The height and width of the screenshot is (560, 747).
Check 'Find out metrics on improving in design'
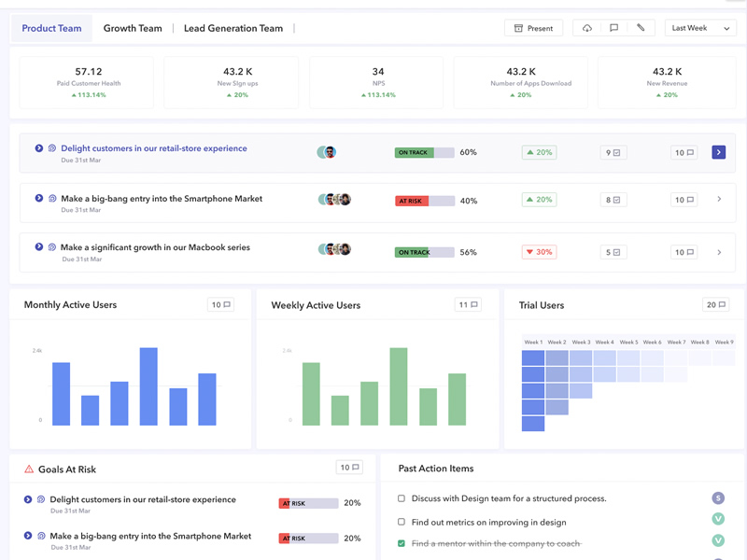[x=402, y=523]
